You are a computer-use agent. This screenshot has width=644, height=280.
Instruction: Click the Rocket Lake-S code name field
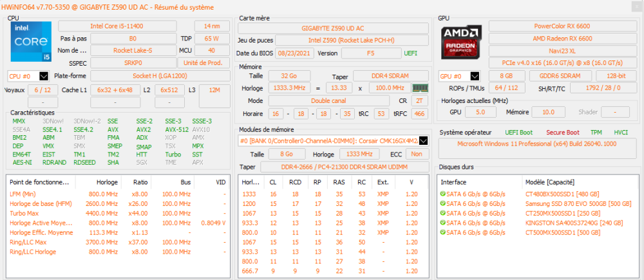(x=133, y=50)
